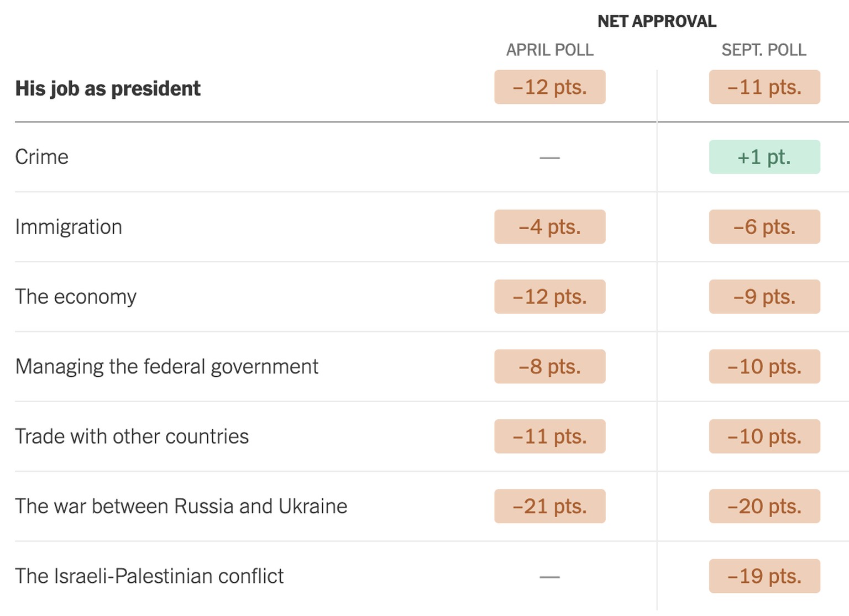
Task: Click 'Managing the federal government' label
Action: click(x=167, y=367)
